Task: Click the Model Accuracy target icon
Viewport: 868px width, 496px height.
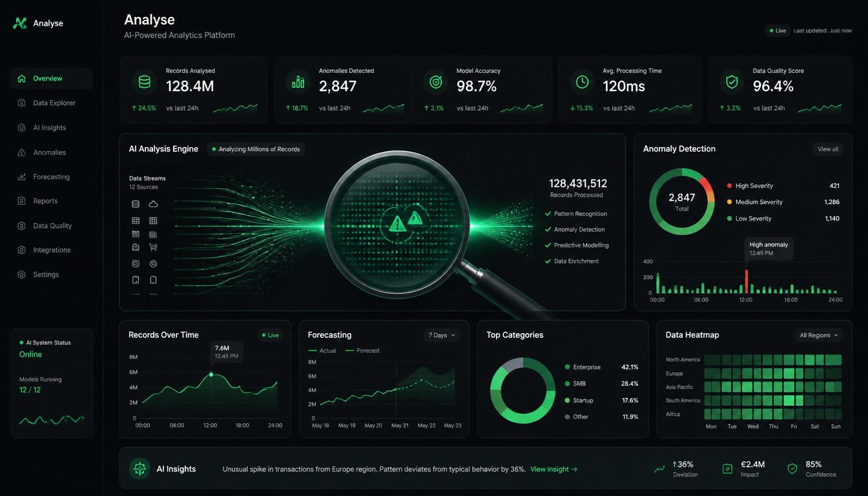Action: [x=435, y=82]
